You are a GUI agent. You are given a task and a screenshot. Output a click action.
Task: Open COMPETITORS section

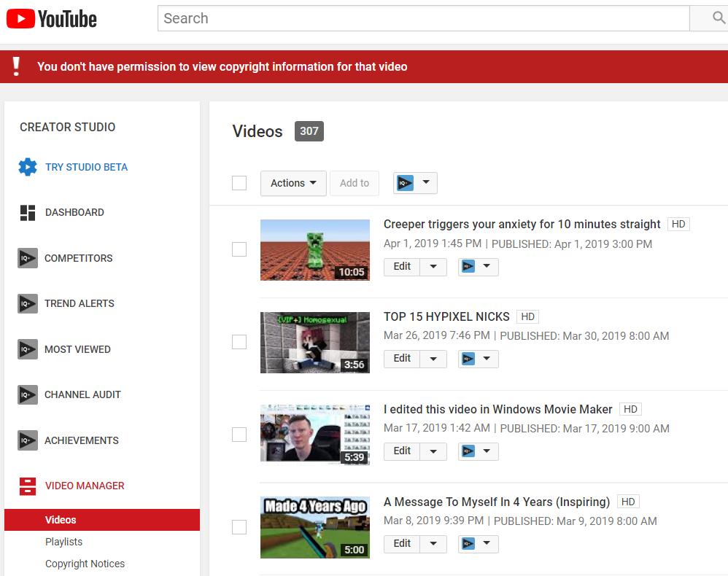(79, 258)
